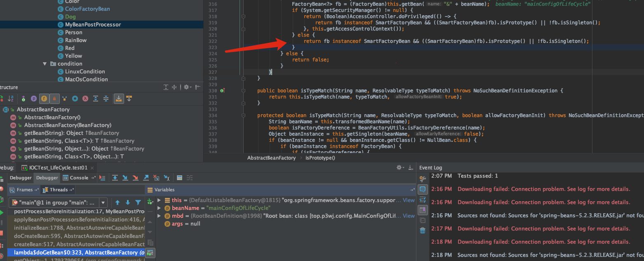The image size is (644, 261).
Task: Click Trace Current Stream Chain icon
Action: click(190, 178)
